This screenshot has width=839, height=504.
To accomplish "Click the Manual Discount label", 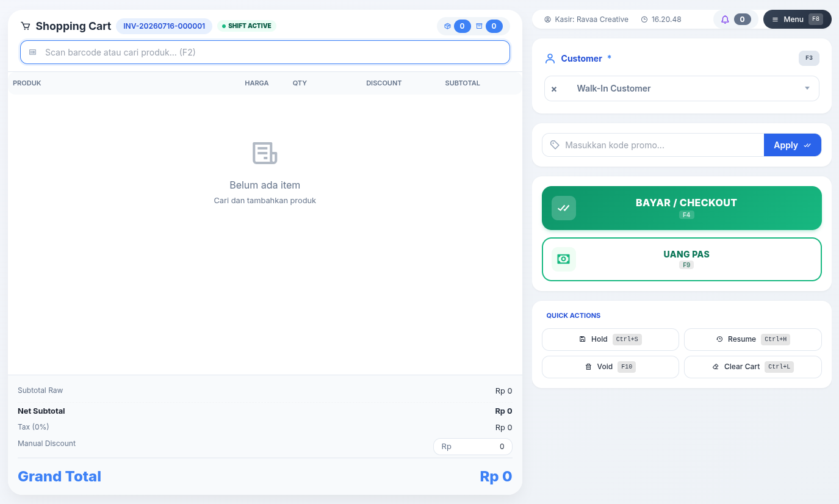I will [x=47, y=444].
